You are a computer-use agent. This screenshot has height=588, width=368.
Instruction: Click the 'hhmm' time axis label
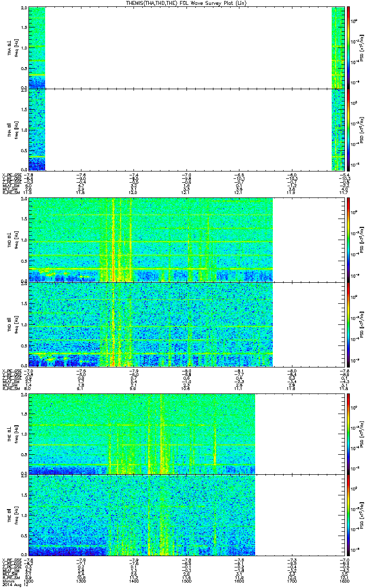(x=8, y=580)
